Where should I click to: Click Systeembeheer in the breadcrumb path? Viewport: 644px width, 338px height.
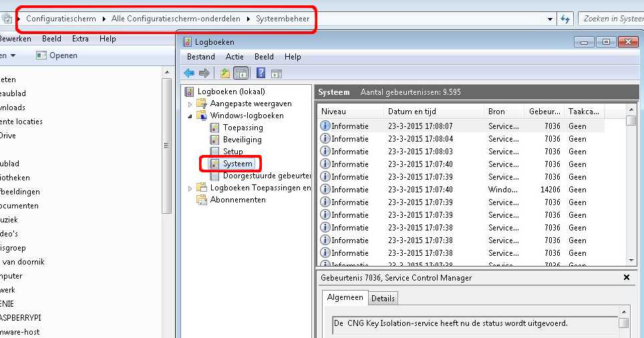283,19
